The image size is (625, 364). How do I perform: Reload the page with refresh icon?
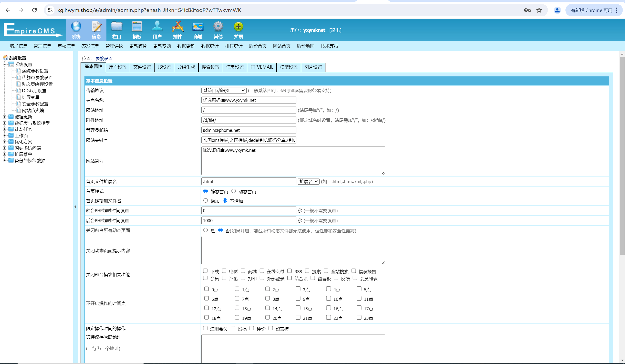(34, 10)
